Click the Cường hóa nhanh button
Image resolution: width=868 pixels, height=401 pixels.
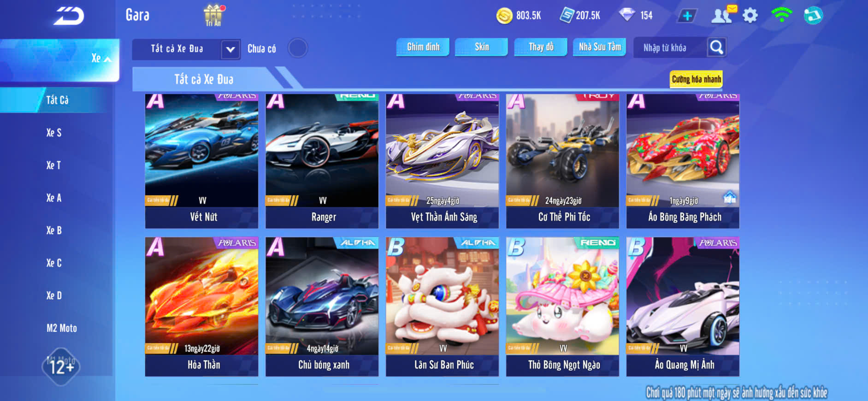tap(696, 79)
